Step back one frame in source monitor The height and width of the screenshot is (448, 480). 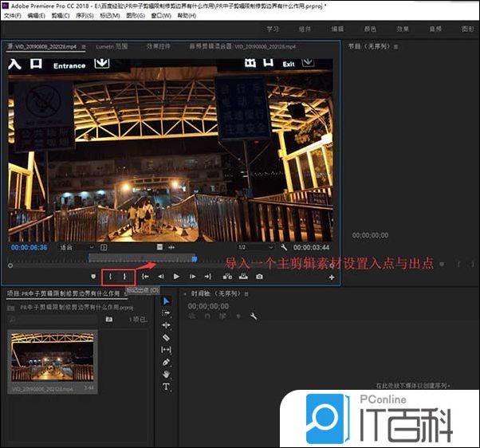pos(161,277)
